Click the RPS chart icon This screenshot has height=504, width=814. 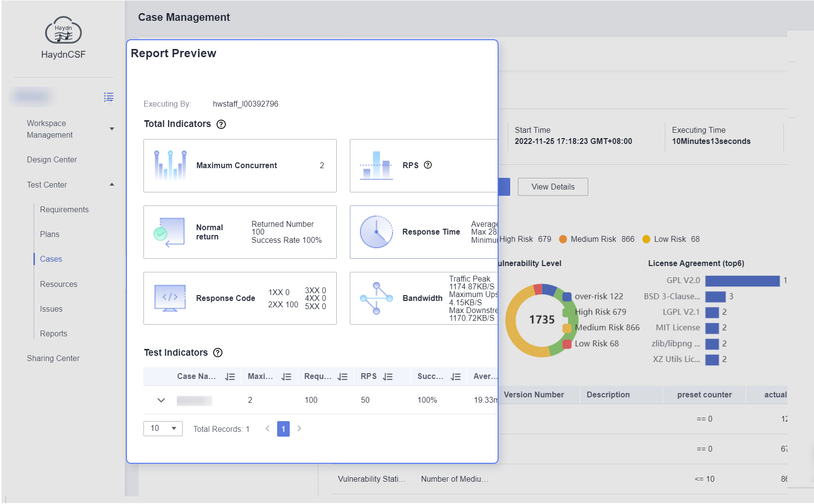376,165
